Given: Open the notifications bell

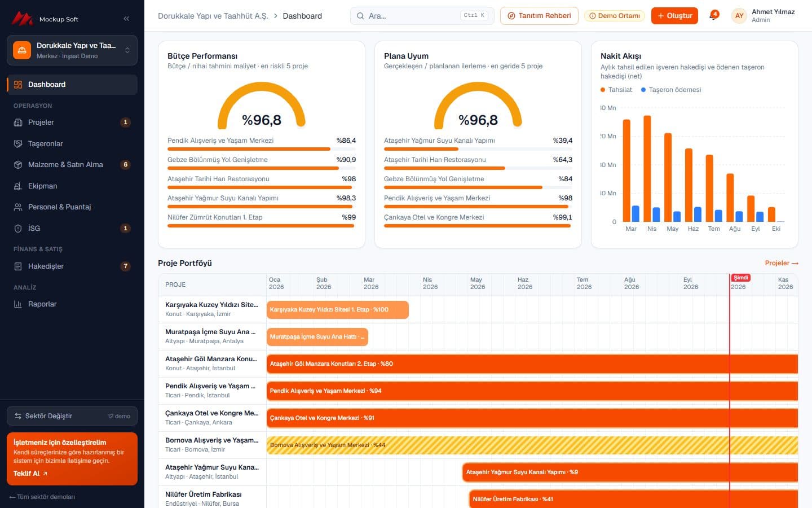Looking at the screenshot, I should coord(713,16).
